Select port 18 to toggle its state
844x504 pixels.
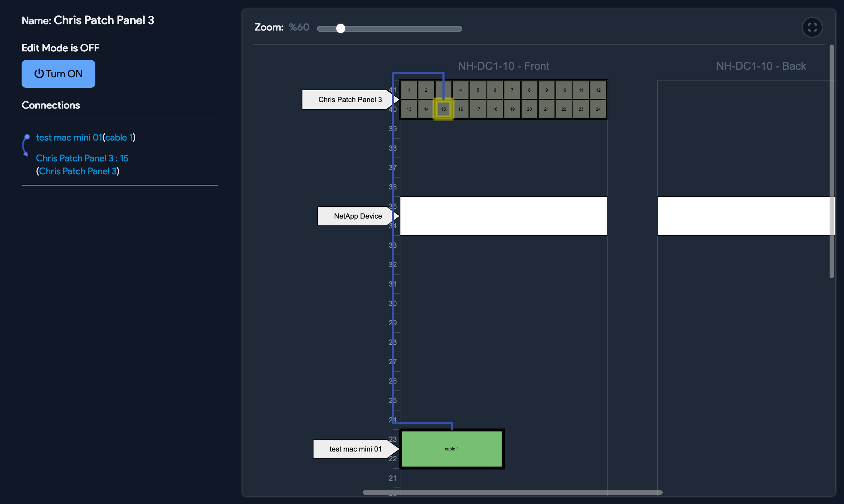(495, 109)
